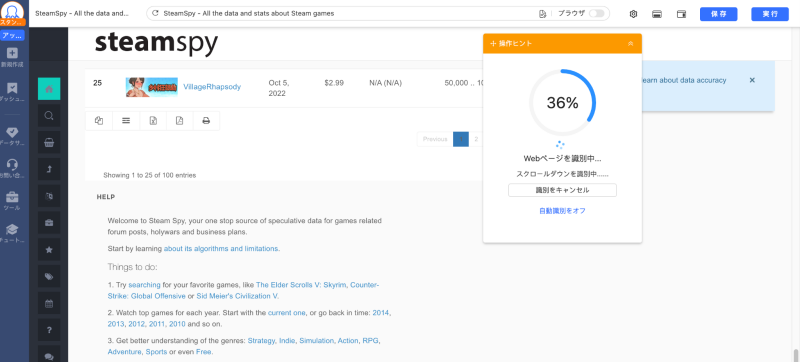Click the upward arrow icon in SteamSpy sidebar
This screenshot has height=362, width=800.
[49, 169]
